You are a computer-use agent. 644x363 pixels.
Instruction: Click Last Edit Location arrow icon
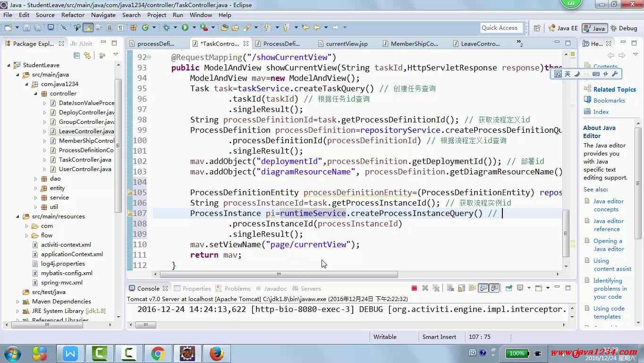click(x=305, y=28)
